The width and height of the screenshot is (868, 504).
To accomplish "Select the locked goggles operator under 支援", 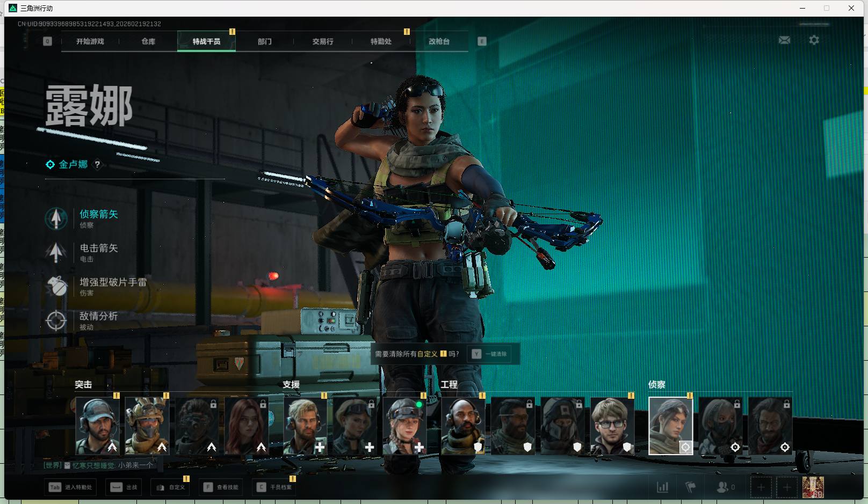I will [355, 426].
